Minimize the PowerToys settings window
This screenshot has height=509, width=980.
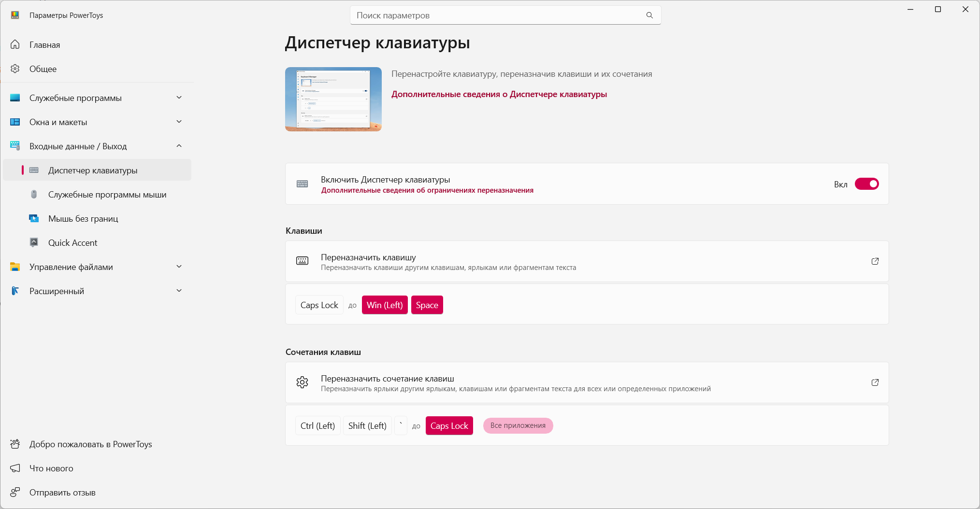pyautogui.click(x=910, y=9)
